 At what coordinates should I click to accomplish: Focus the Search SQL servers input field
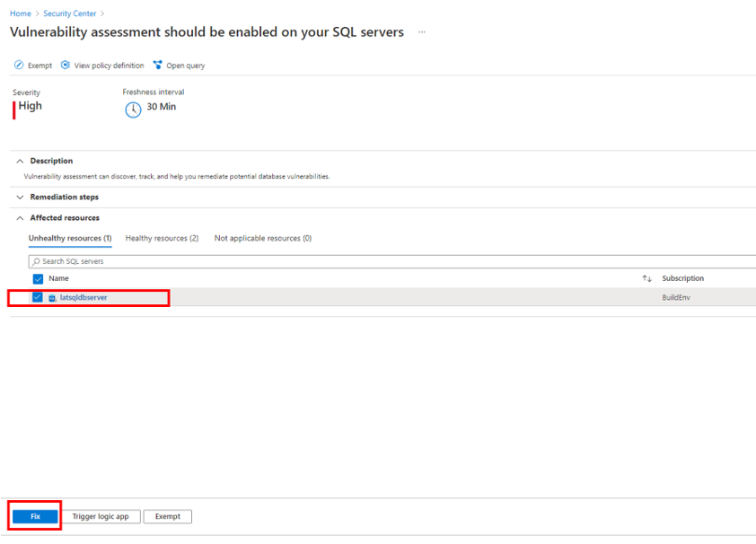(392, 261)
